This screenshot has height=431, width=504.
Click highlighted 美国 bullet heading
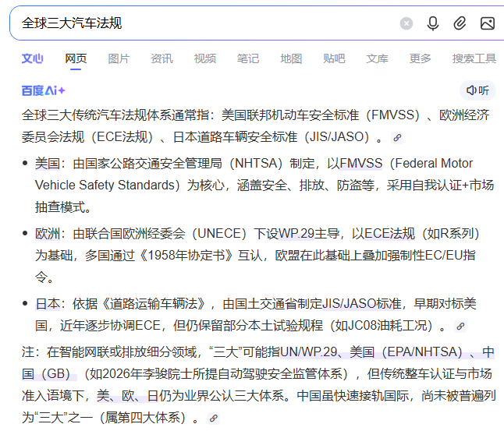(x=48, y=164)
